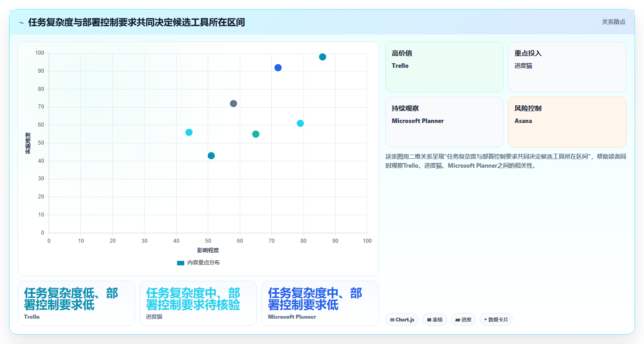Select the cyan scatter point at impact 44
Image resolution: width=644 pixels, height=344 pixels.
(x=189, y=132)
